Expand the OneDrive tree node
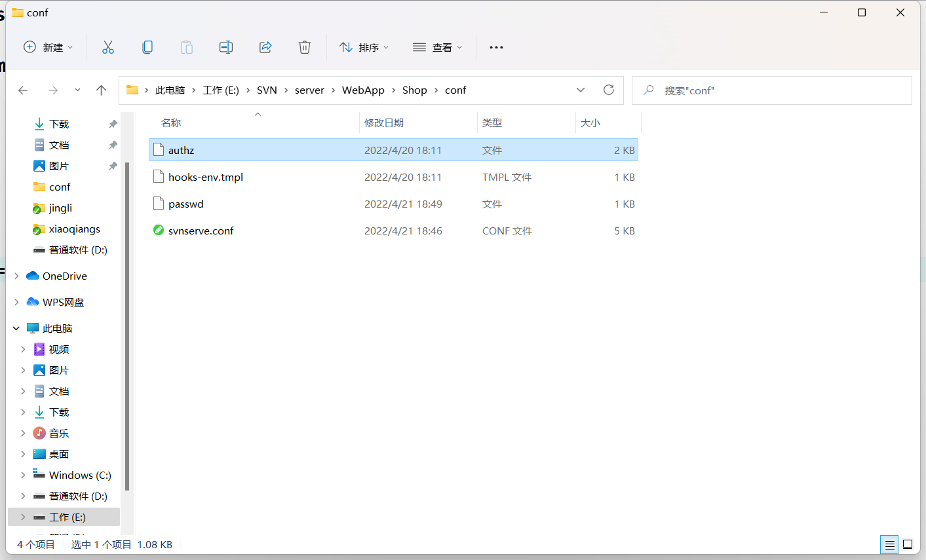This screenshot has width=926, height=560. (x=16, y=276)
